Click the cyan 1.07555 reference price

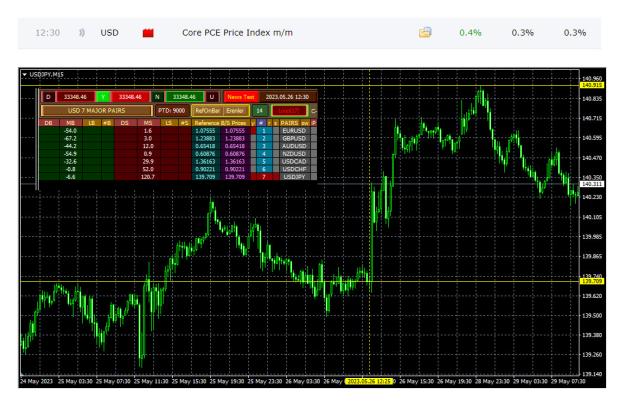205,131
